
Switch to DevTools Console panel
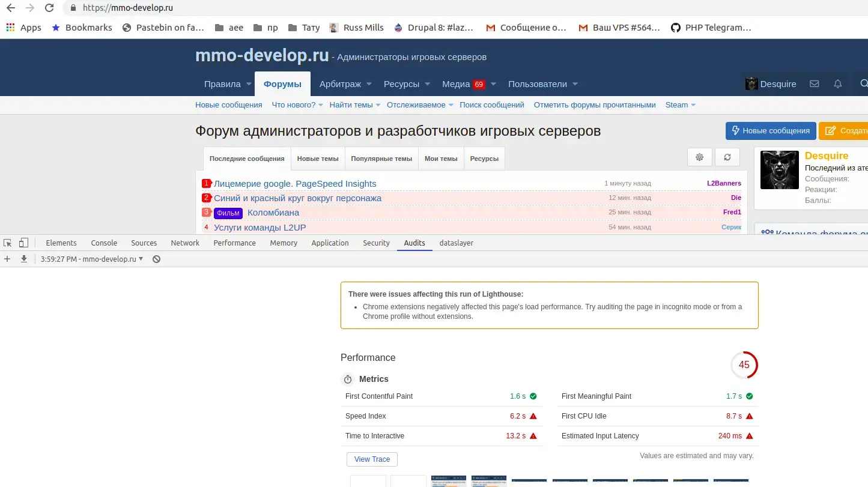(x=104, y=243)
